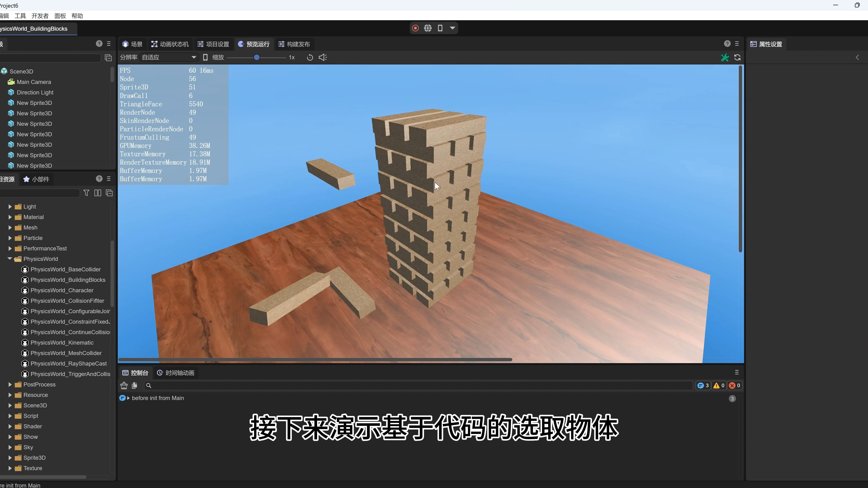Click the refresh/reload scene icon
Screen dimensions: 868x488
(x=309, y=57)
